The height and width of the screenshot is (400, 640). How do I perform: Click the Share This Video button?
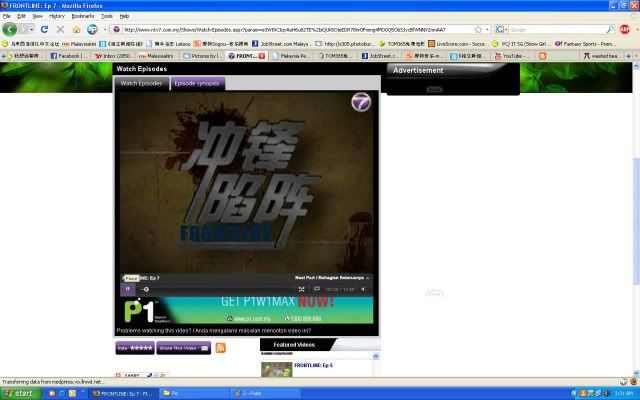tap(184, 348)
